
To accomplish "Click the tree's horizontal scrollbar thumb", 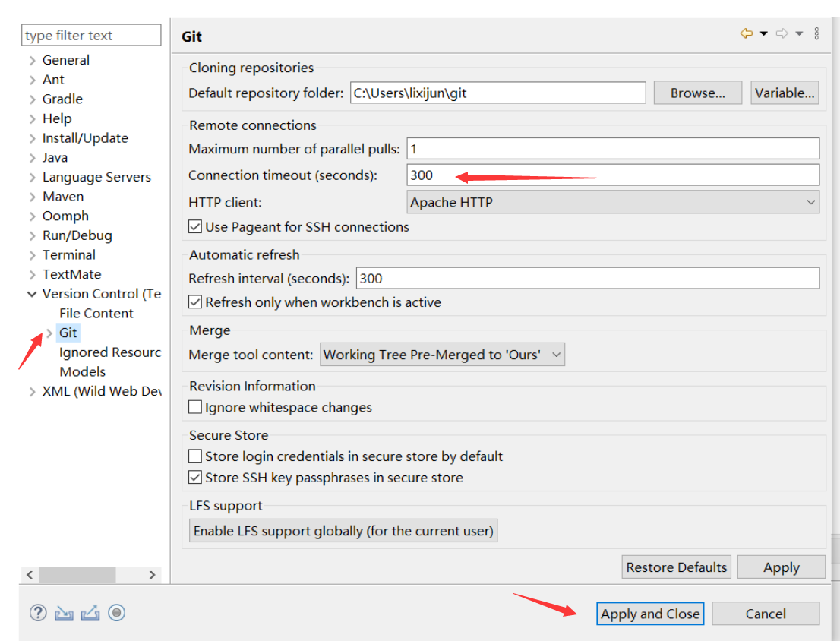I will (x=77, y=575).
